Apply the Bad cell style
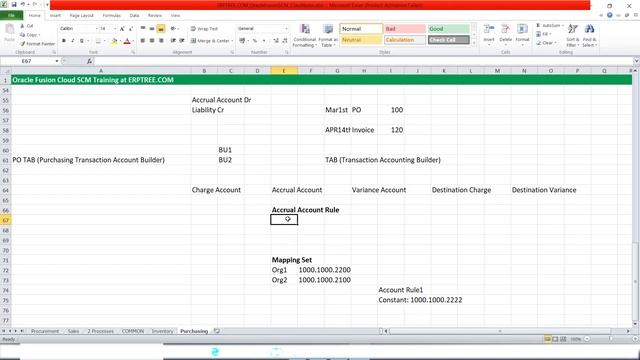This screenshot has width=640, height=360. (x=404, y=29)
